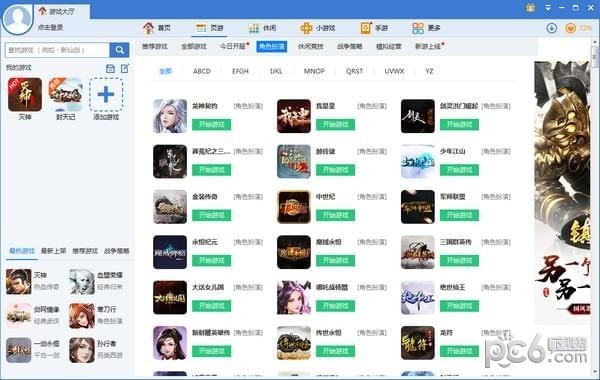Open the 剑灵洪门崛起 game icon
This screenshot has width=600, height=380.
pyautogui.click(x=418, y=116)
